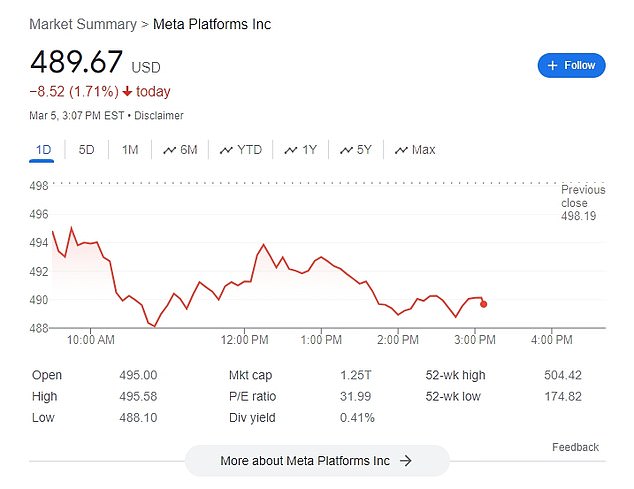Open the Market Summary breadcrumb link

[x=83, y=24]
